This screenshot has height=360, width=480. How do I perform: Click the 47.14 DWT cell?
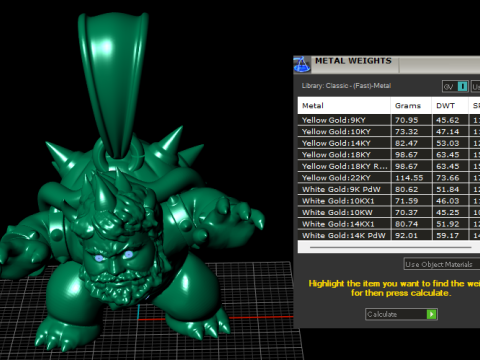coord(450,132)
